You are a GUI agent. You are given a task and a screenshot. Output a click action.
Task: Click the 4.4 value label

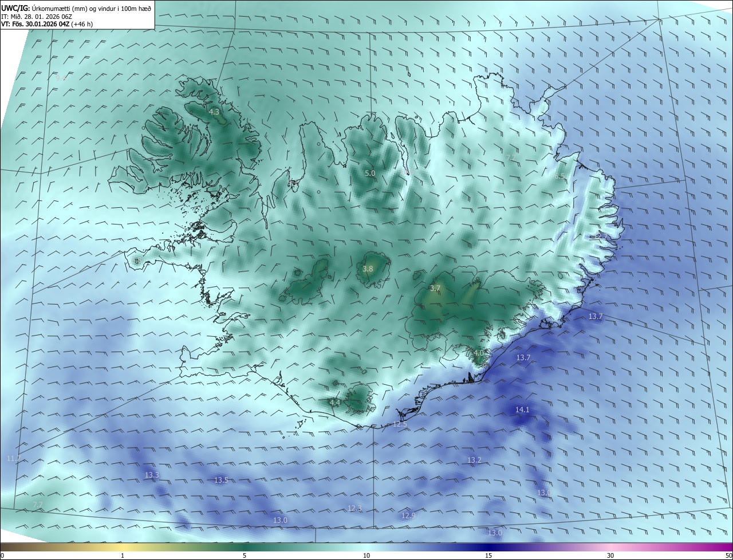click(335, 403)
